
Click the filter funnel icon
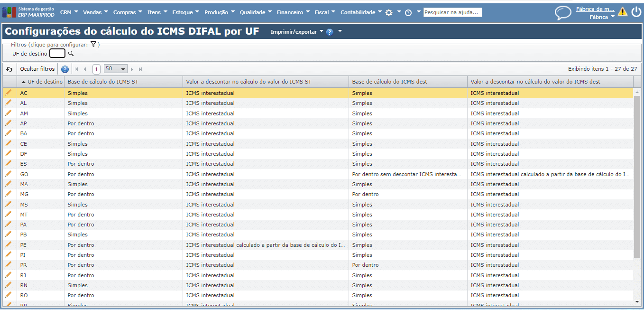point(93,44)
